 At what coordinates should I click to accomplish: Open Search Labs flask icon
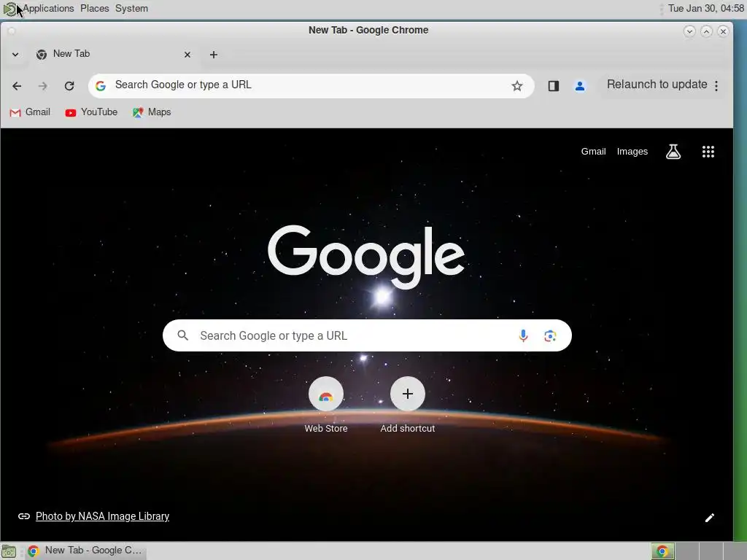tap(673, 152)
